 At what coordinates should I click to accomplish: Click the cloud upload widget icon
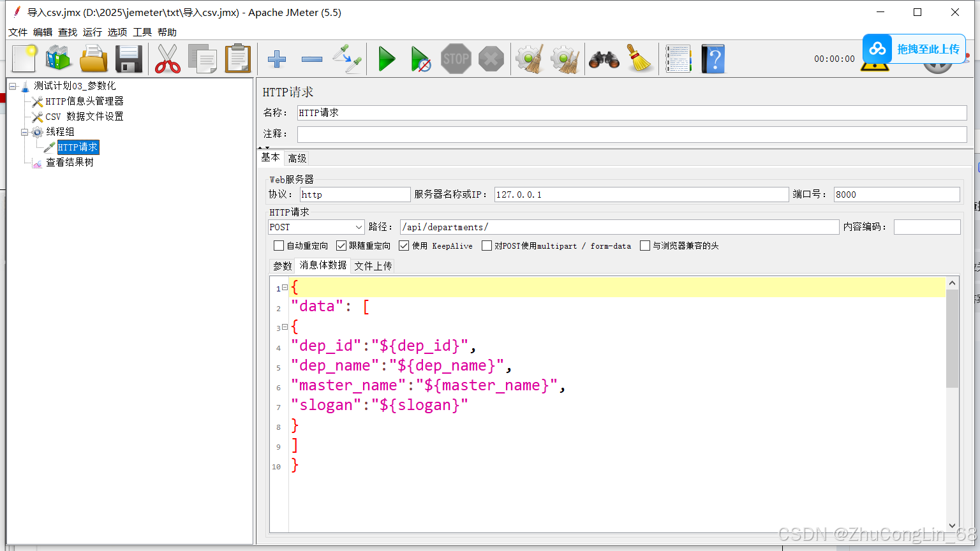click(878, 48)
